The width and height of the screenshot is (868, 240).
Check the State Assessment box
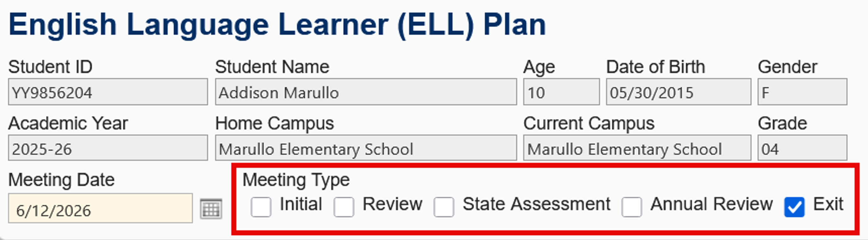click(444, 208)
